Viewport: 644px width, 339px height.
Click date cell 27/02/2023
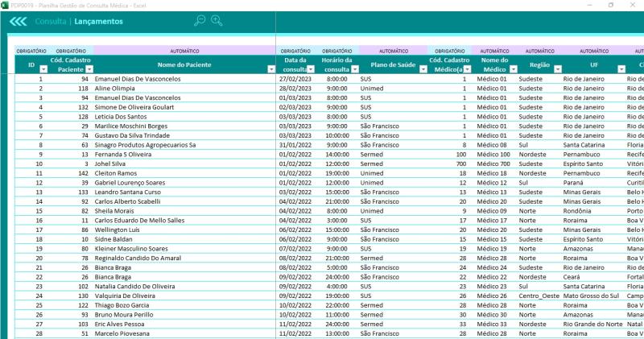click(295, 79)
